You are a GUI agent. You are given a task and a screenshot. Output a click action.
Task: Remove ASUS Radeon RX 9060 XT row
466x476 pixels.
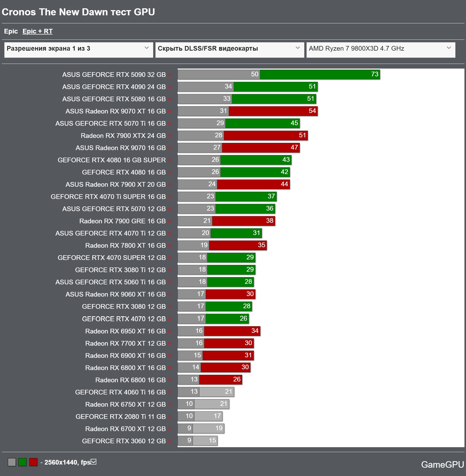(x=170, y=294)
